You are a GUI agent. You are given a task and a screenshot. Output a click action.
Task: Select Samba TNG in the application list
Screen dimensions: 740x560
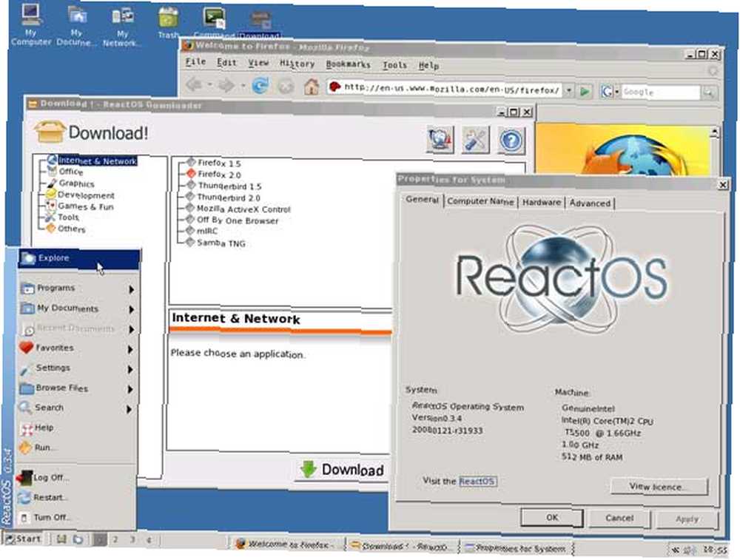click(221, 243)
